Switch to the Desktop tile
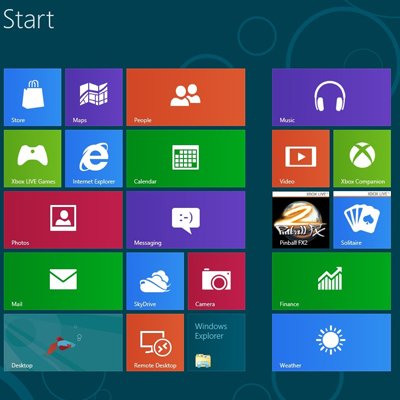 [63, 342]
